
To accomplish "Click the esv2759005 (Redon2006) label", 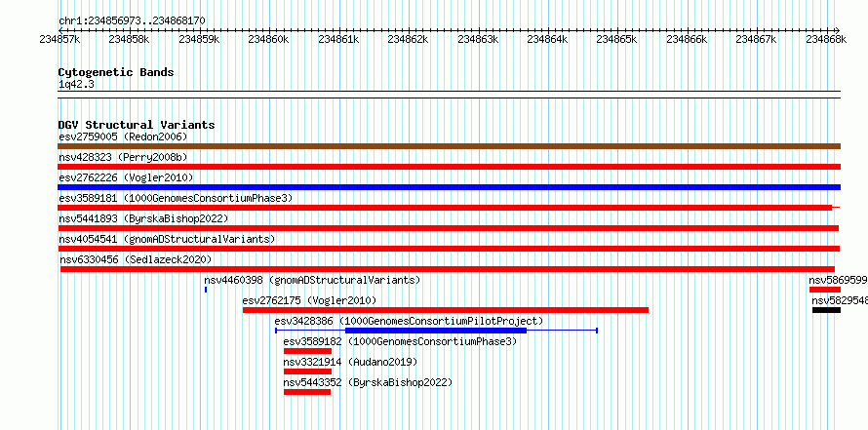I will click(123, 137).
